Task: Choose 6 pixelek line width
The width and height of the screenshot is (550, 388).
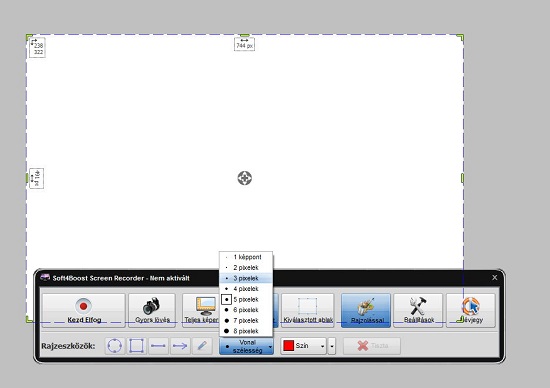Action: pyautogui.click(x=246, y=310)
